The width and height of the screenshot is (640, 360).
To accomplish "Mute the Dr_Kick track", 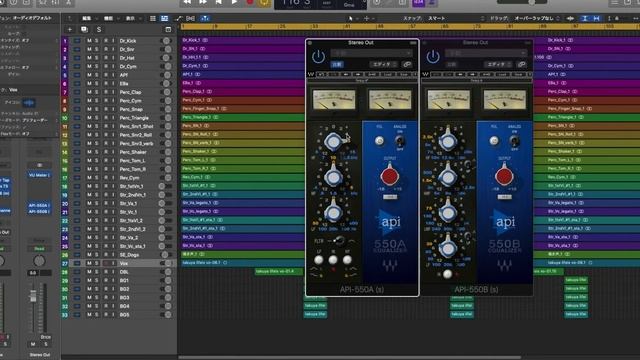I will (89, 41).
